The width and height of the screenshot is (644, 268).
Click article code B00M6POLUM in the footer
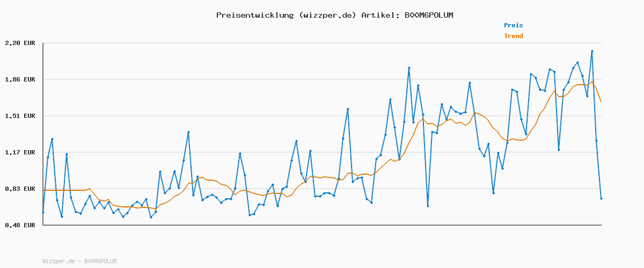click(100, 261)
